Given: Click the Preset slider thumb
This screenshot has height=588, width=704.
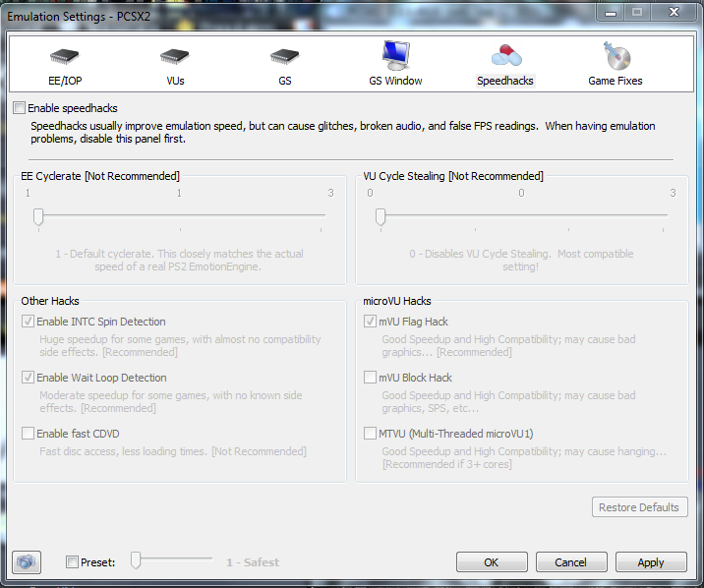Looking at the screenshot, I should point(137,560).
